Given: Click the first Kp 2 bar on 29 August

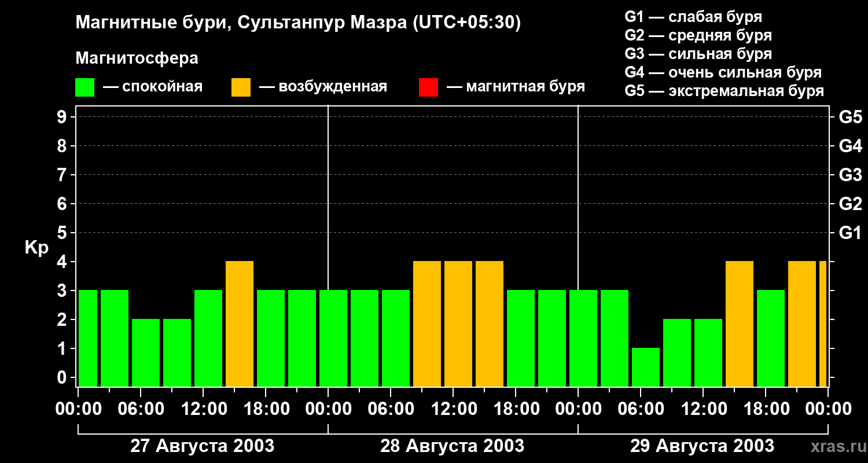Looking at the screenshot, I should tap(677, 352).
